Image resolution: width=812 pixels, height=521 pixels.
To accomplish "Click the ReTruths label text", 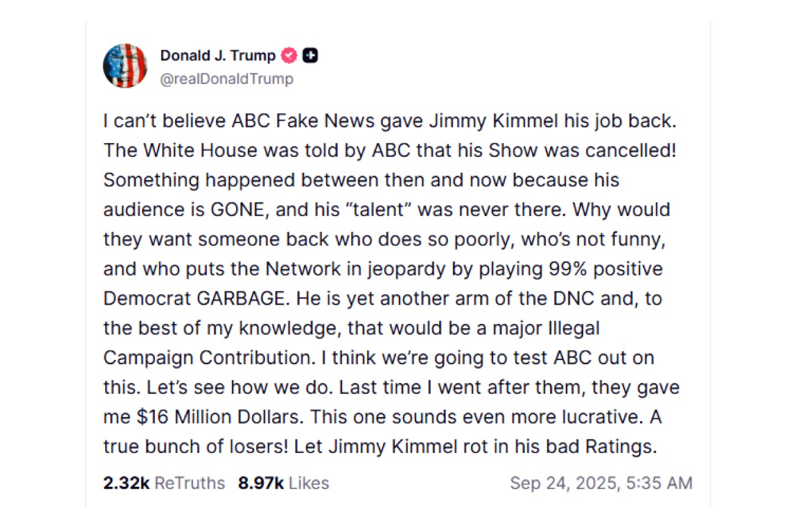I will point(190,483).
